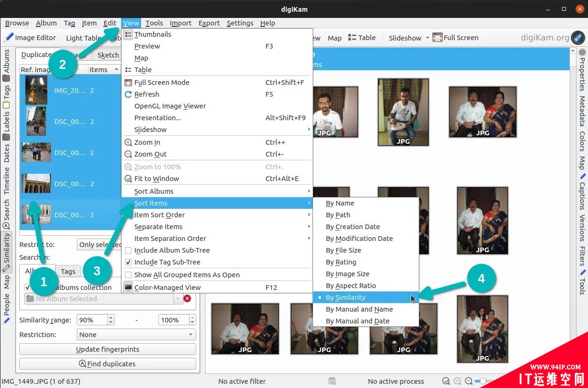Open the Dates sidebar panel
The width and height of the screenshot is (588, 388).
[7, 153]
